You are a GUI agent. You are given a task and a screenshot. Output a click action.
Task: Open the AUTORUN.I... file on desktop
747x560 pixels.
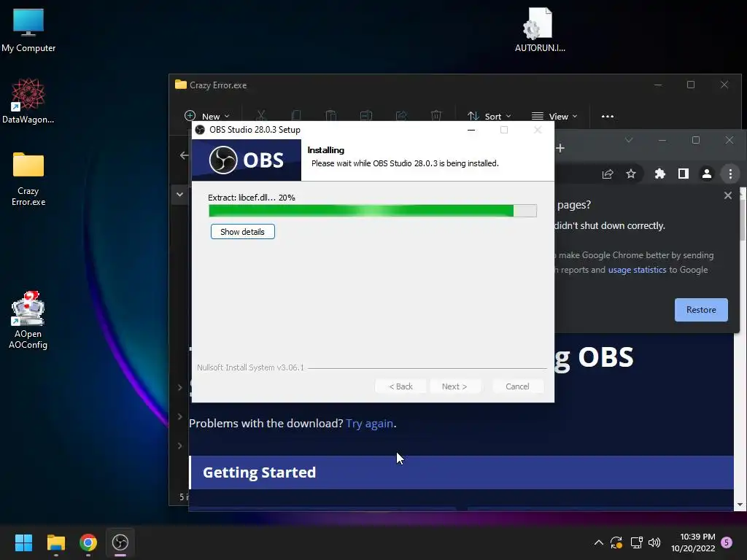point(540,29)
